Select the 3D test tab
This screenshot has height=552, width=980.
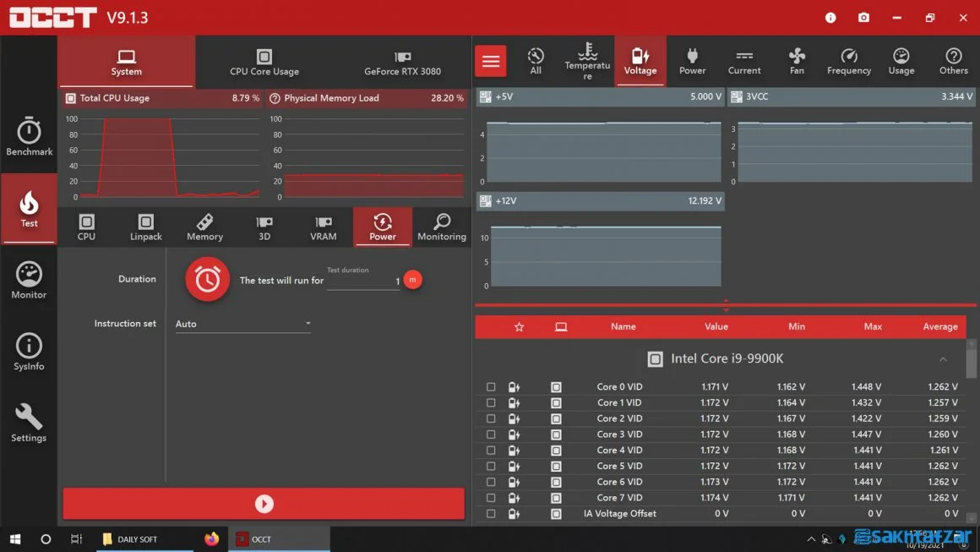tap(264, 227)
